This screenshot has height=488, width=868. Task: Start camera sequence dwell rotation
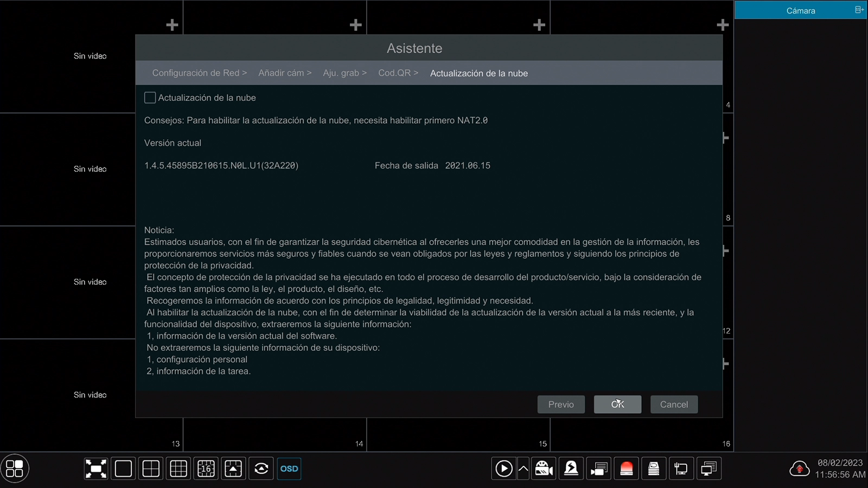click(261, 468)
